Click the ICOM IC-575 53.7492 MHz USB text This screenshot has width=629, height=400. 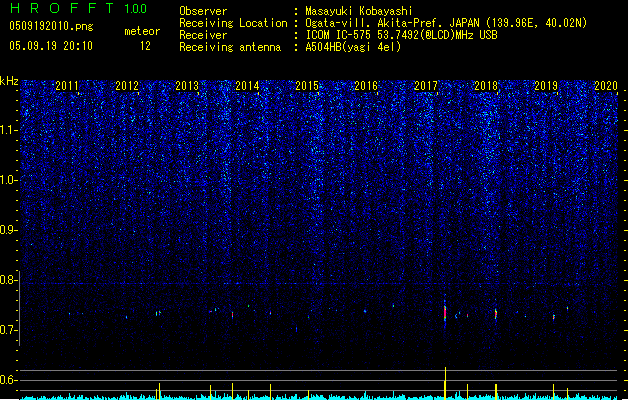pos(401,35)
